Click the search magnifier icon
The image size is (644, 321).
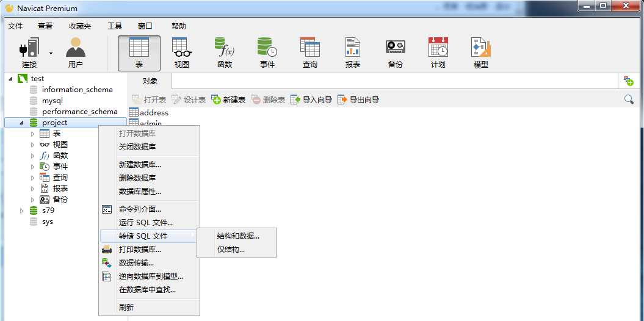pyautogui.click(x=629, y=99)
